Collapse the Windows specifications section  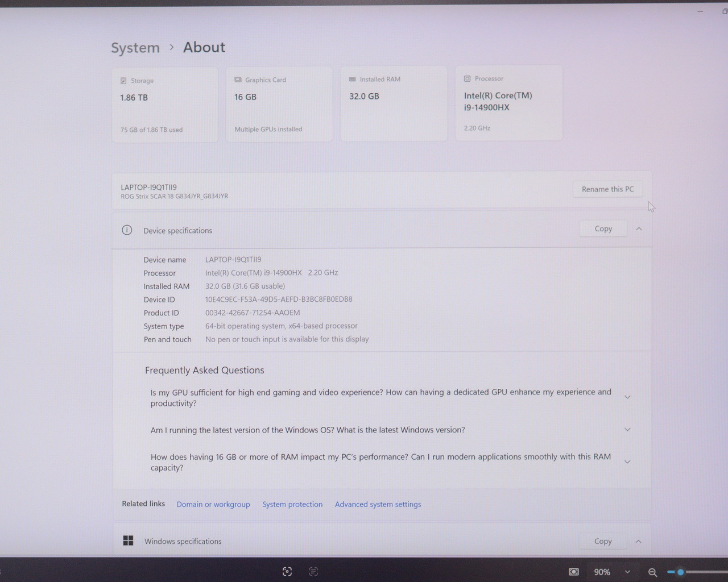[638, 541]
